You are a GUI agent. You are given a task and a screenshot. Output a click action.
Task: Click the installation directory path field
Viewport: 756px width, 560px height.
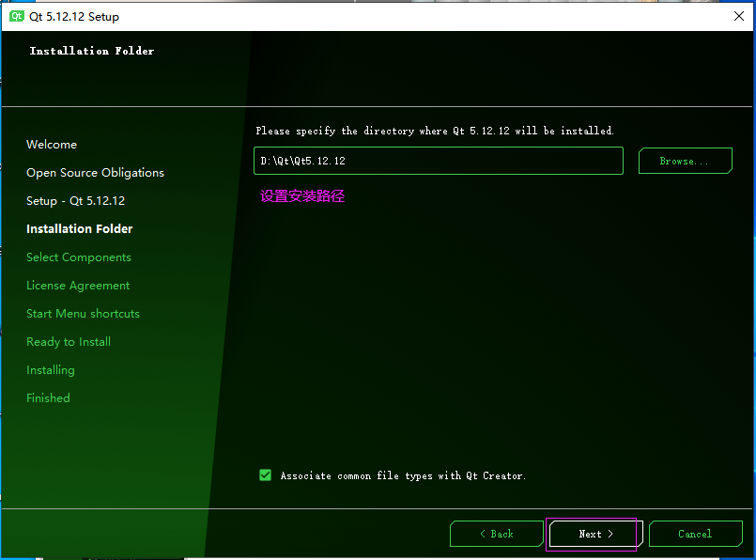439,161
